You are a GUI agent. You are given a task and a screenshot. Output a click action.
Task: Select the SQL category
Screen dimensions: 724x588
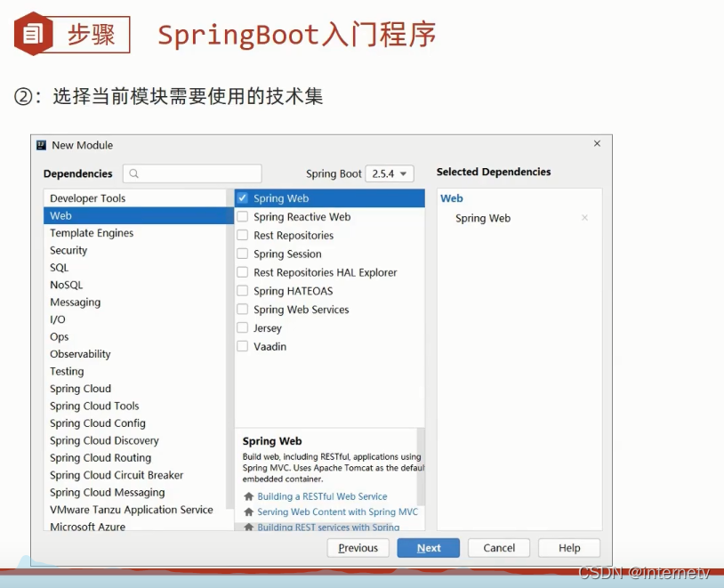pos(135,268)
